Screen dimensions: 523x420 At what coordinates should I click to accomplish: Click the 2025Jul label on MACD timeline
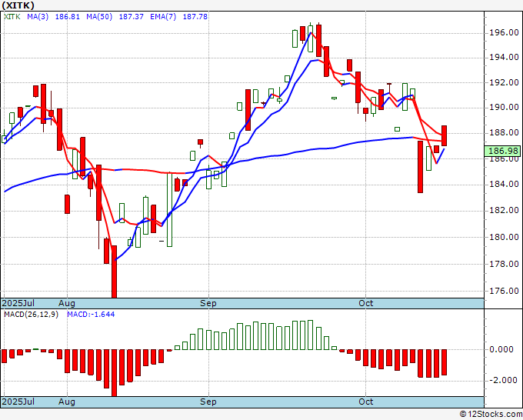click(x=18, y=402)
